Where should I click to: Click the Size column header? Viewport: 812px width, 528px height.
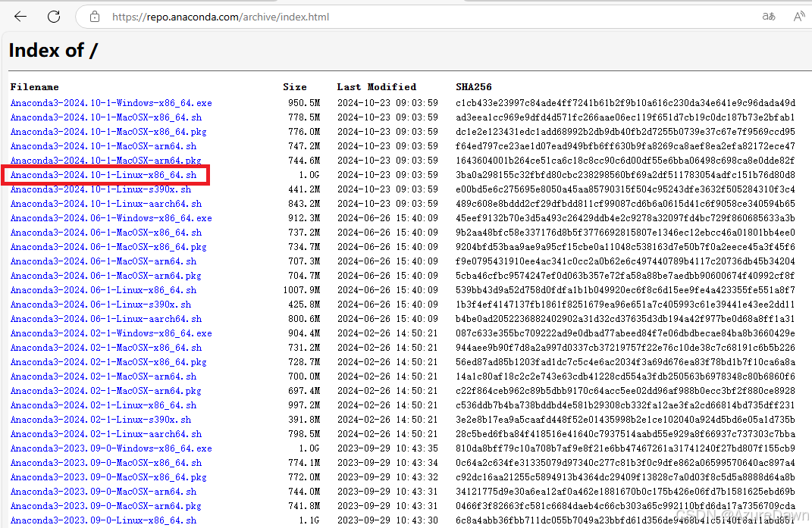pos(295,87)
